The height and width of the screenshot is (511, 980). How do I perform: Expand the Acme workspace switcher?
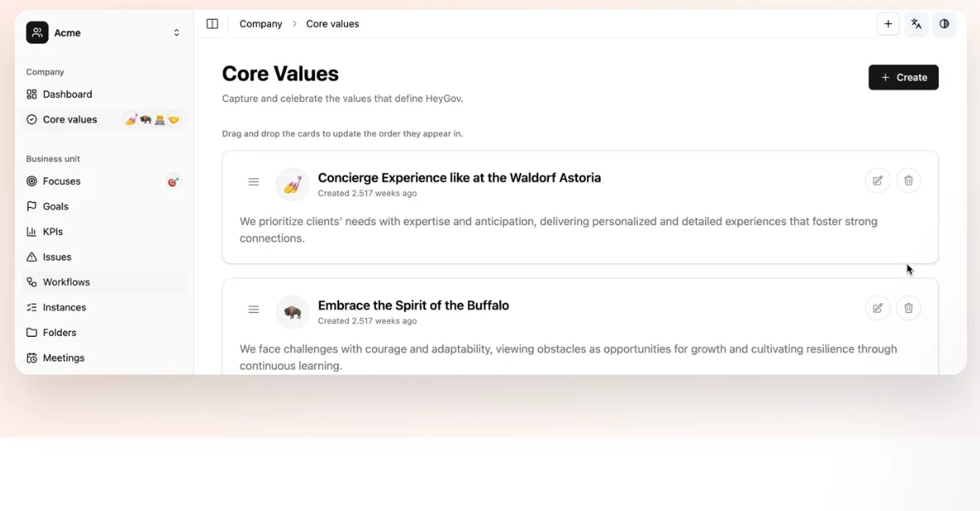click(x=176, y=33)
